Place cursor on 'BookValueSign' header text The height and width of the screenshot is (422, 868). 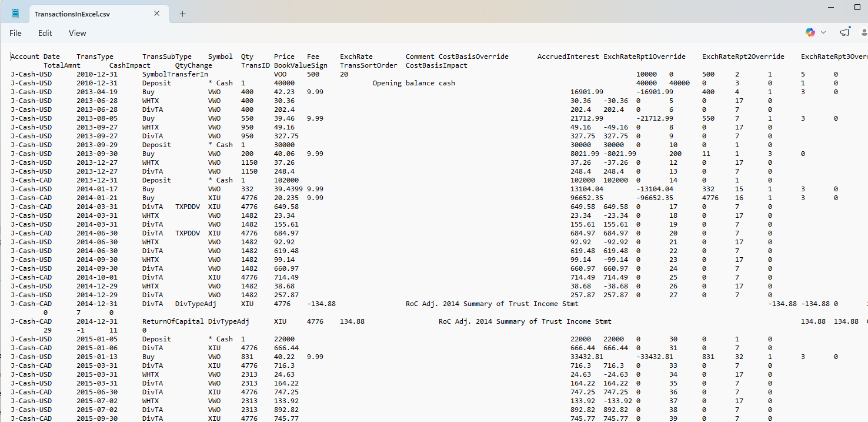tap(301, 65)
